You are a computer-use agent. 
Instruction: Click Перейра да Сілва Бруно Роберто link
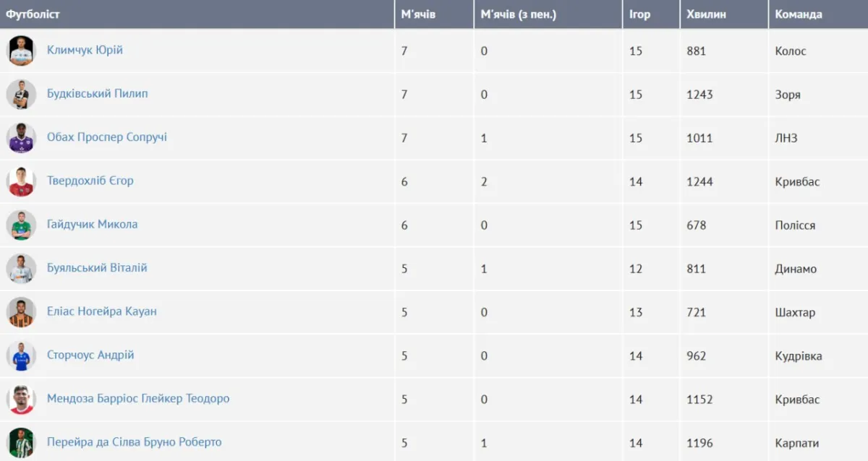pos(134,442)
